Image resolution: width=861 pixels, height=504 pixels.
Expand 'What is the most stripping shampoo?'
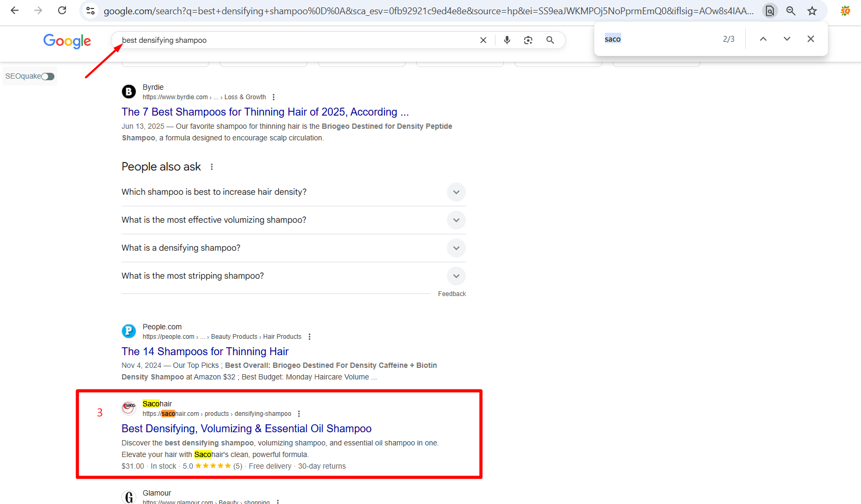[x=456, y=276]
